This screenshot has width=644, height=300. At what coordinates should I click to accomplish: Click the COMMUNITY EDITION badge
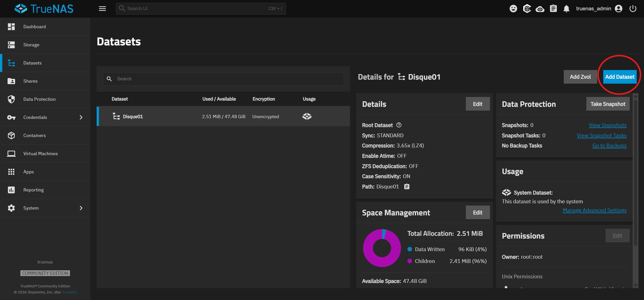click(45, 273)
